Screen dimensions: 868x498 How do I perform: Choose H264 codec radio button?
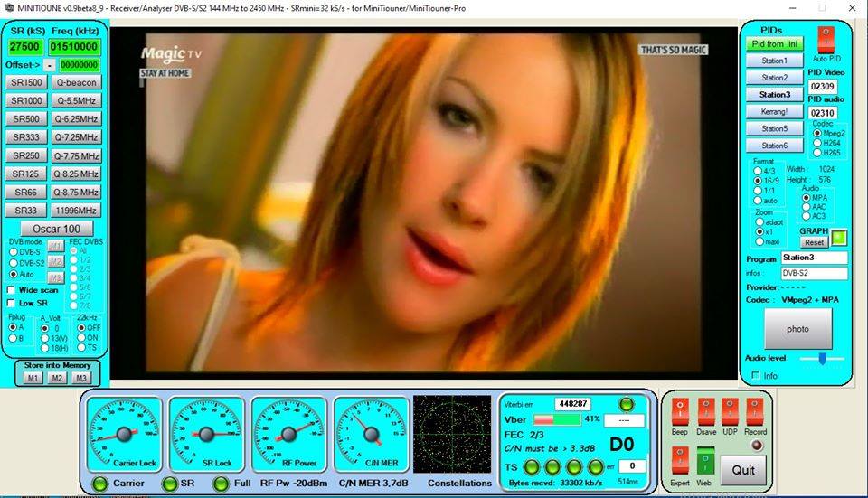pyautogui.click(x=816, y=143)
